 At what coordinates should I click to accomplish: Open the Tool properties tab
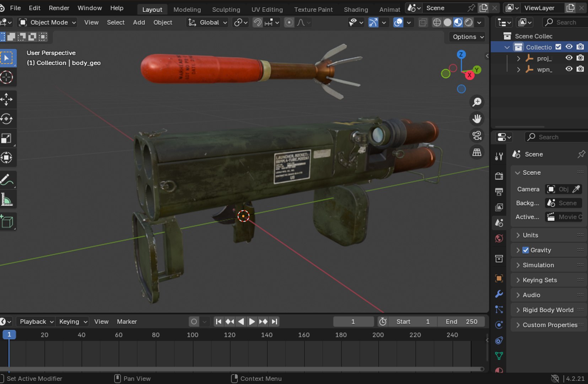[x=499, y=156]
